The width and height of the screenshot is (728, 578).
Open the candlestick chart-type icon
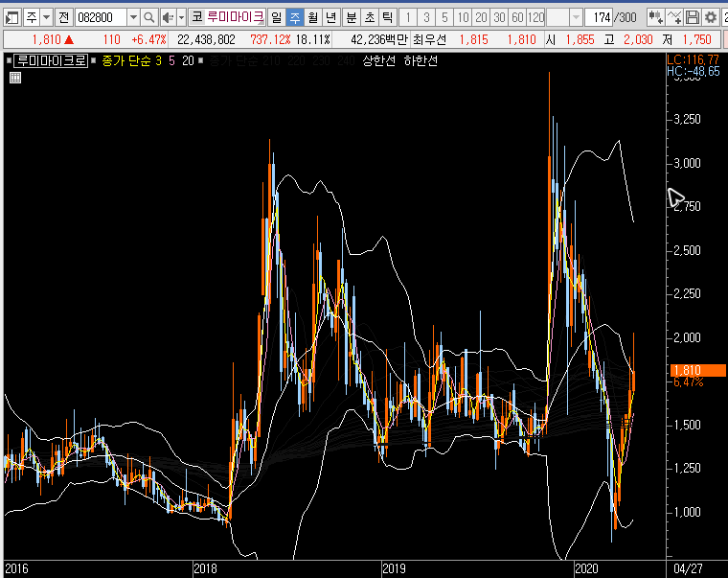click(x=655, y=18)
